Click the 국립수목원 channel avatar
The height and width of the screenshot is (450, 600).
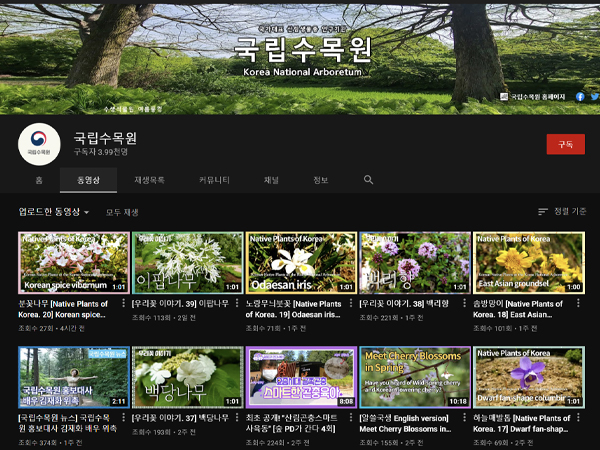click(x=39, y=144)
